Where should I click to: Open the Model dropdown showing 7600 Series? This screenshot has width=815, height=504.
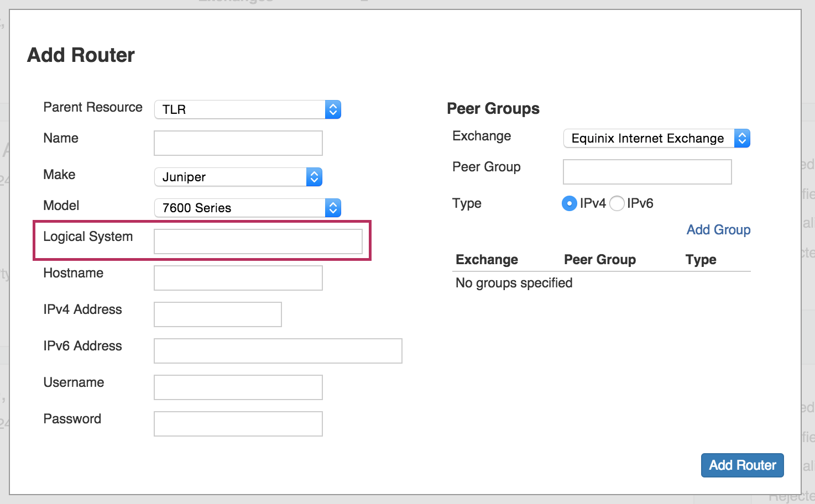tap(247, 208)
